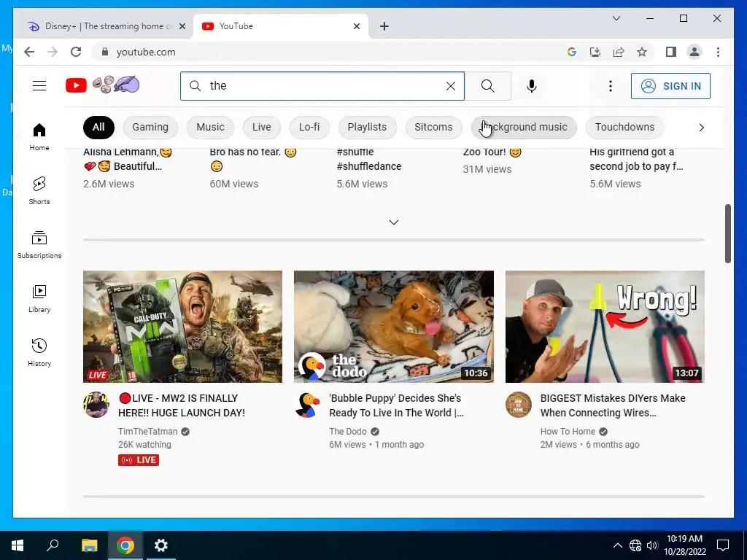Click the SIGN IN button
The image size is (747, 560).
670,86
